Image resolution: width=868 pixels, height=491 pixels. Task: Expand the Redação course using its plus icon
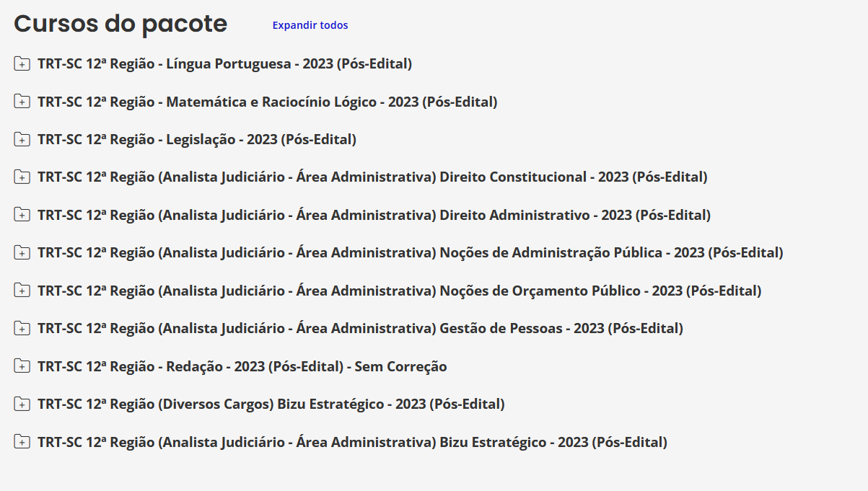click(22, 366)
